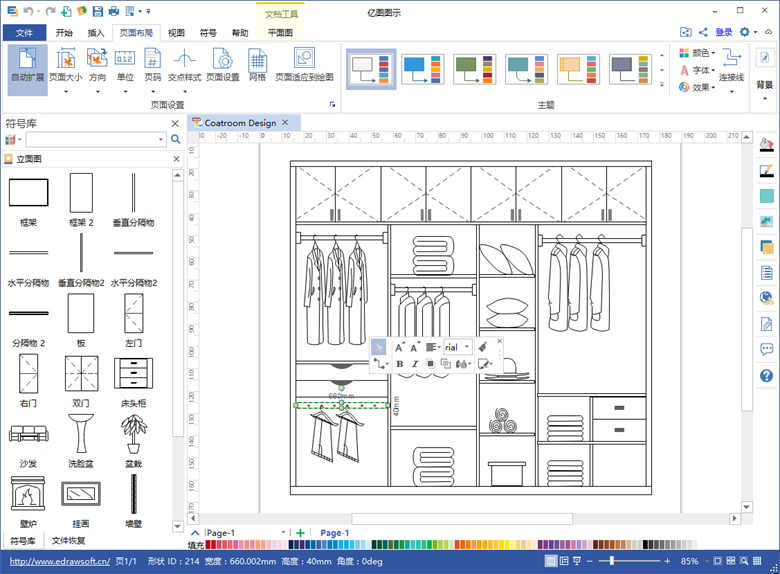Click the 页面适应到绘图 fit-page icon

pyautogui.click(x=304, y=64)
